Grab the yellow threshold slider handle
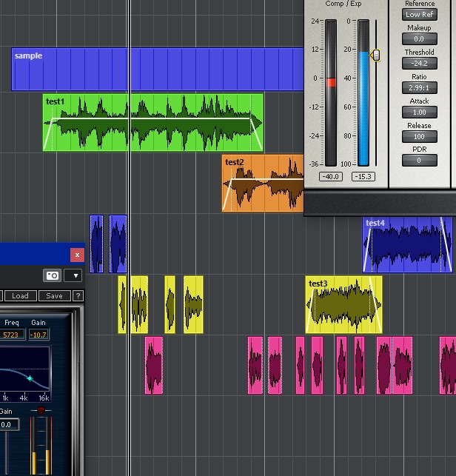The image size is (456, 476). pyautogui.click(x=375, y=56)
